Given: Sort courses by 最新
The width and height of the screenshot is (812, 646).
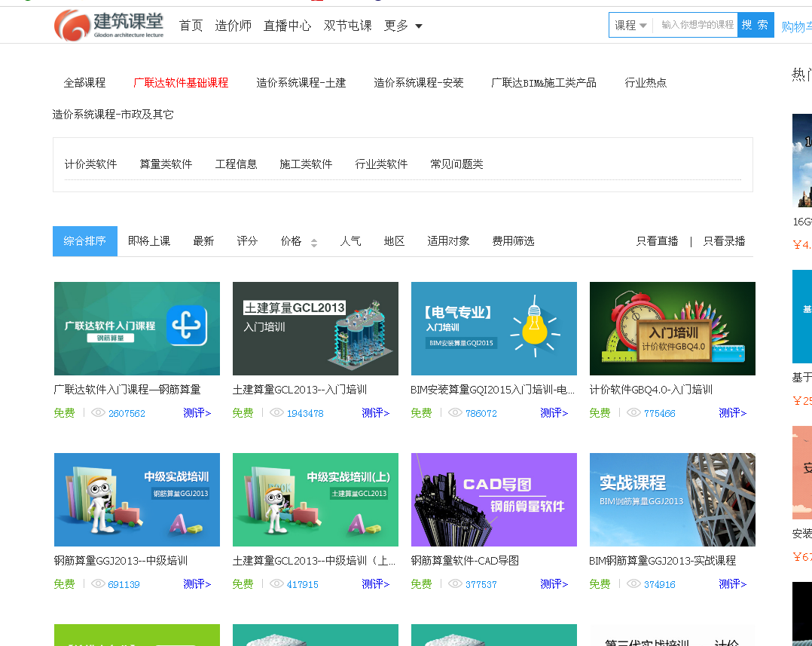Looking at the screenshot, I should (x=203, y=241).
